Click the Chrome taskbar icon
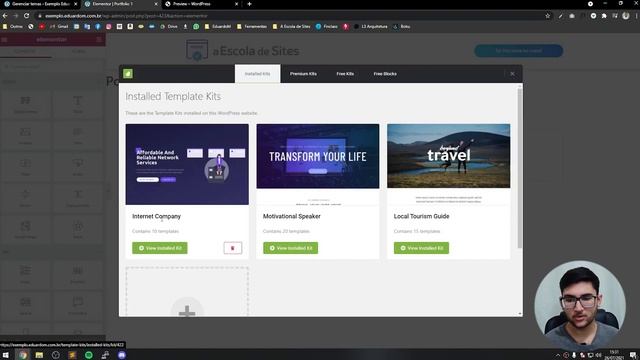This screenshot has width=640, height=360. (x=23, y=355)
